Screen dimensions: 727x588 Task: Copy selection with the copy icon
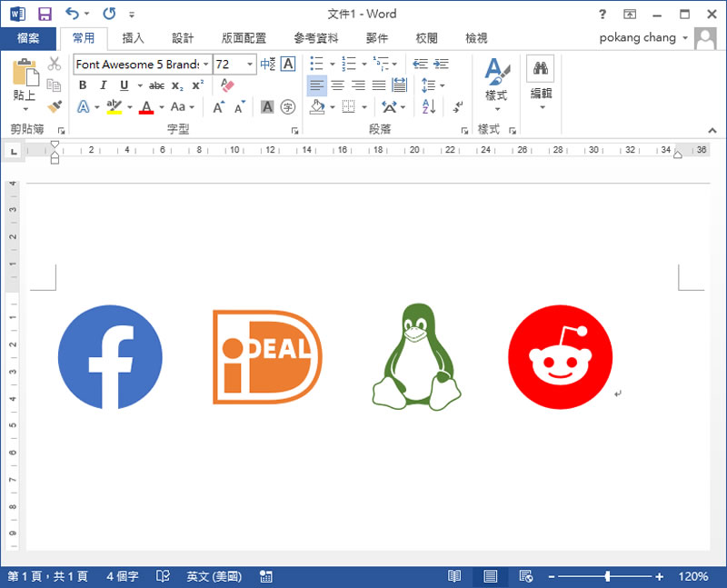[54, 85]
